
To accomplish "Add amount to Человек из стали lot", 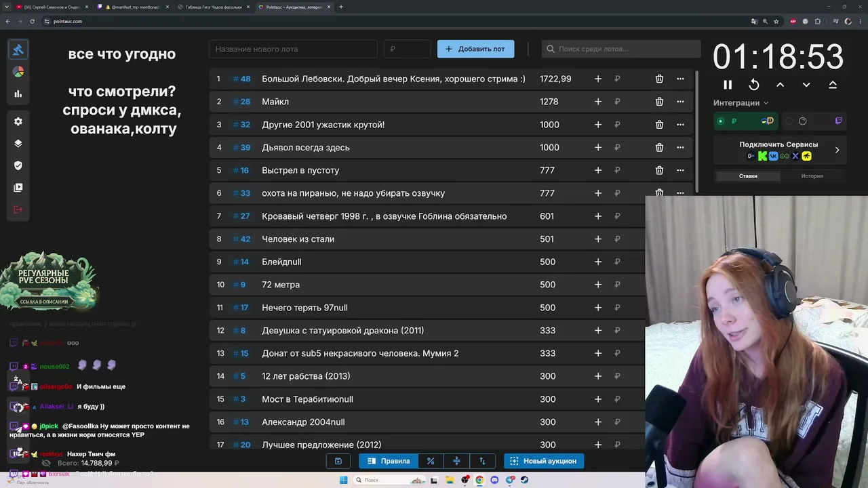I will coord(598,239).
